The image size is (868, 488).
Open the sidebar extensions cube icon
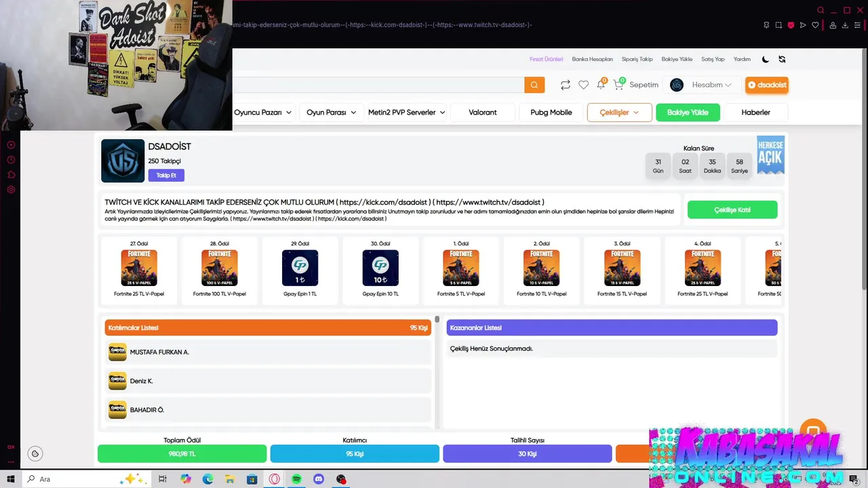(x=11, y=175)
